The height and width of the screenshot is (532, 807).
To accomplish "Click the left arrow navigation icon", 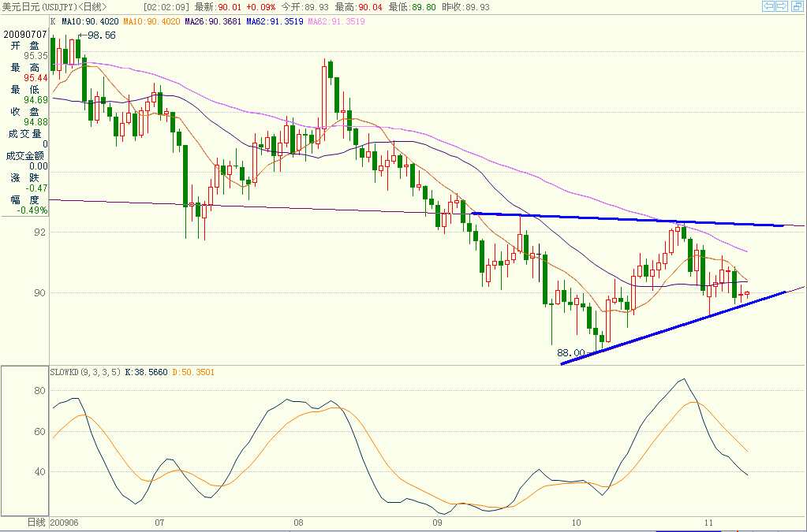I will 768,6.
